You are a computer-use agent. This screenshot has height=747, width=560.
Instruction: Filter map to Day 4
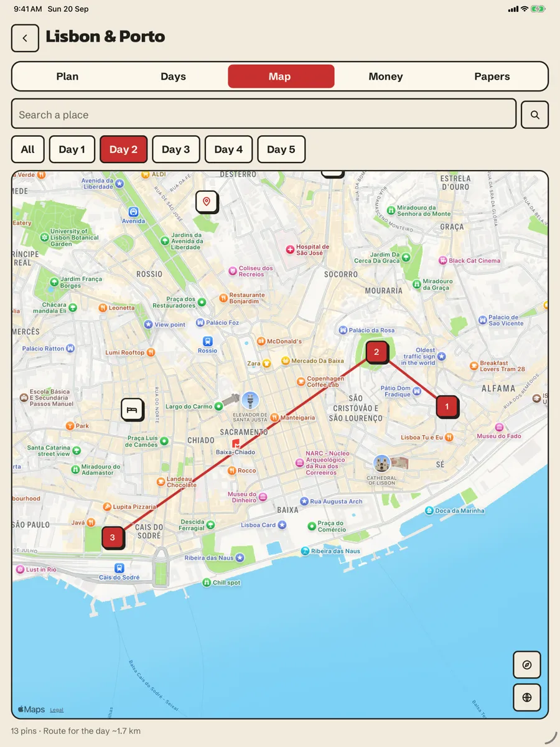click(x=228, y=149)
